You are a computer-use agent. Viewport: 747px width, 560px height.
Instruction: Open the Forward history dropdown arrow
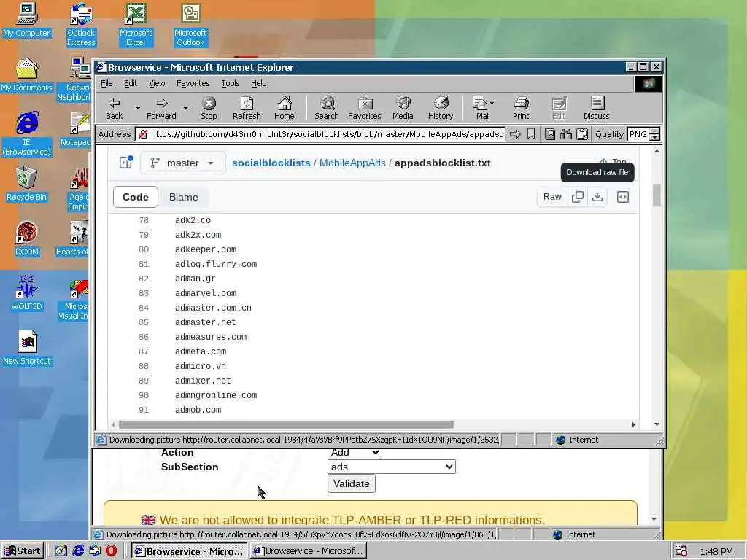185,108
